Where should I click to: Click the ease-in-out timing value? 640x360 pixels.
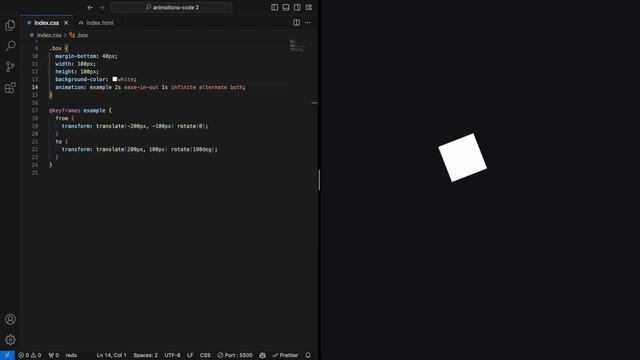(141, 87)
